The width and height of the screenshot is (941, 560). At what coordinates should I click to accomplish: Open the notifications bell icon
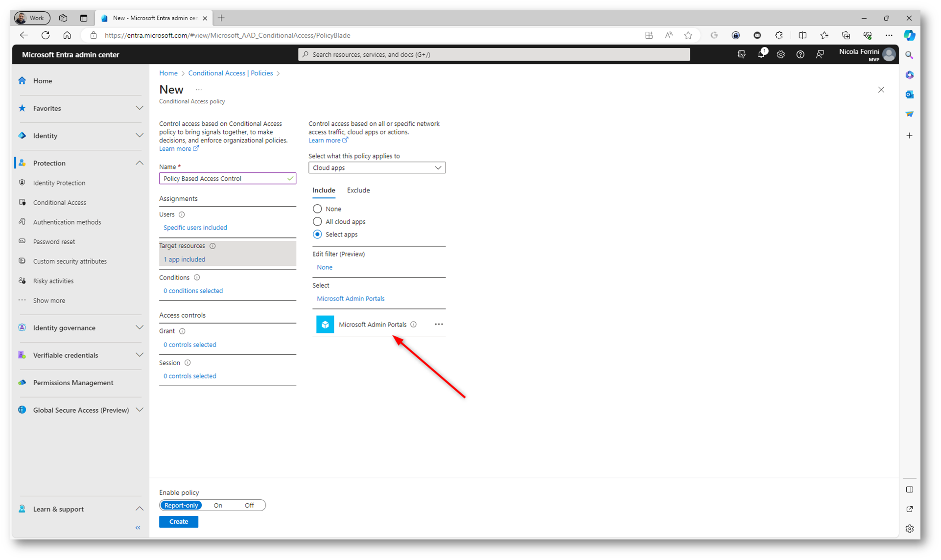pyautogui.click(x=761, y=54)
